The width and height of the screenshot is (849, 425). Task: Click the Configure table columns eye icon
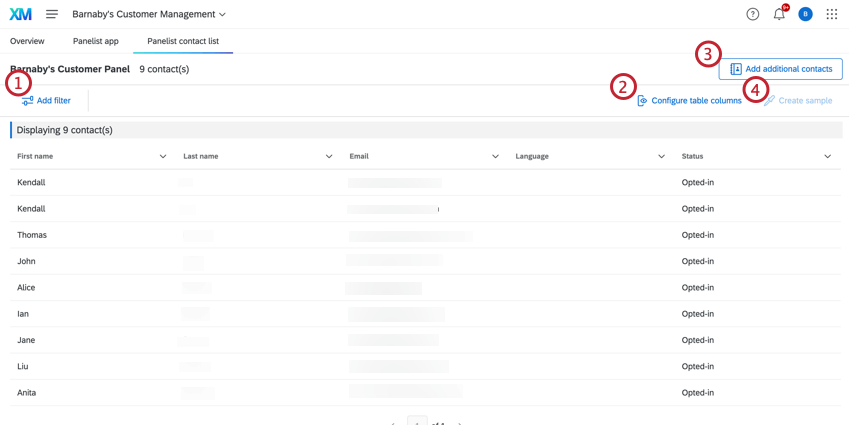tap(642, 101)
